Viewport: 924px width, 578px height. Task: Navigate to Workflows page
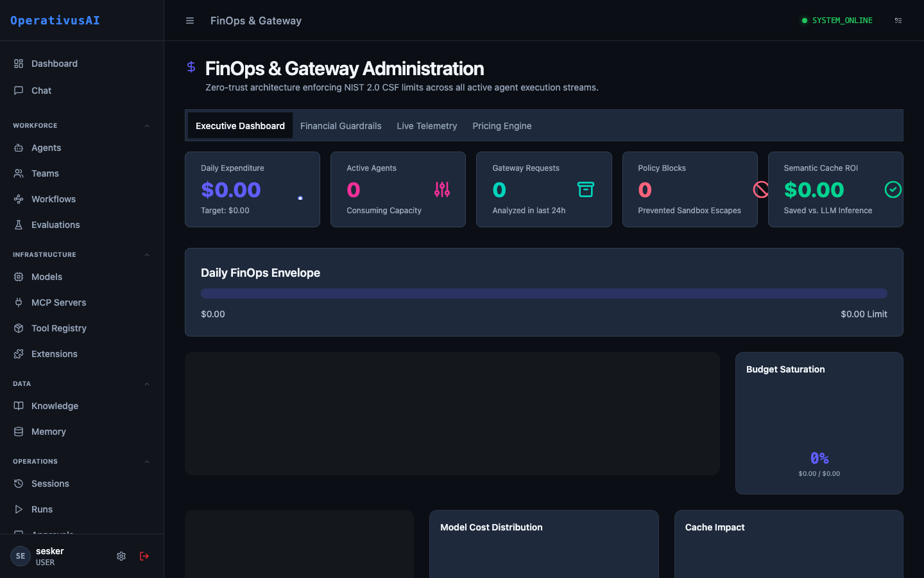coord(81,199)
